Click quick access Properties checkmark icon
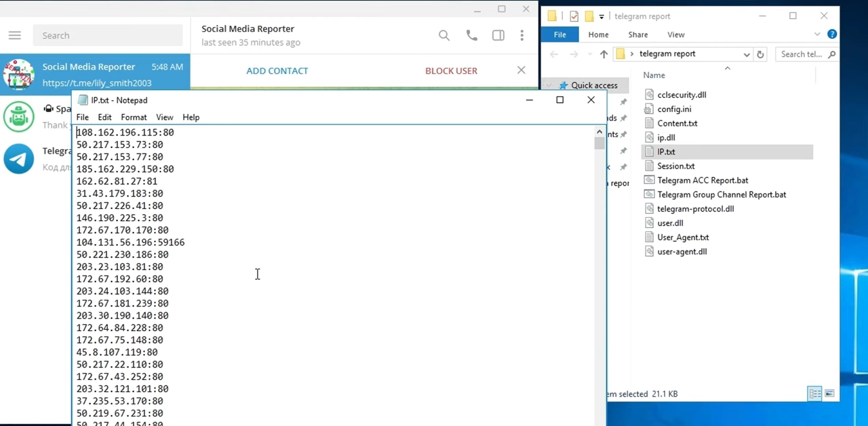Image resolution: width=868 pixels, height=426 pixels. (x=574, y=16)
